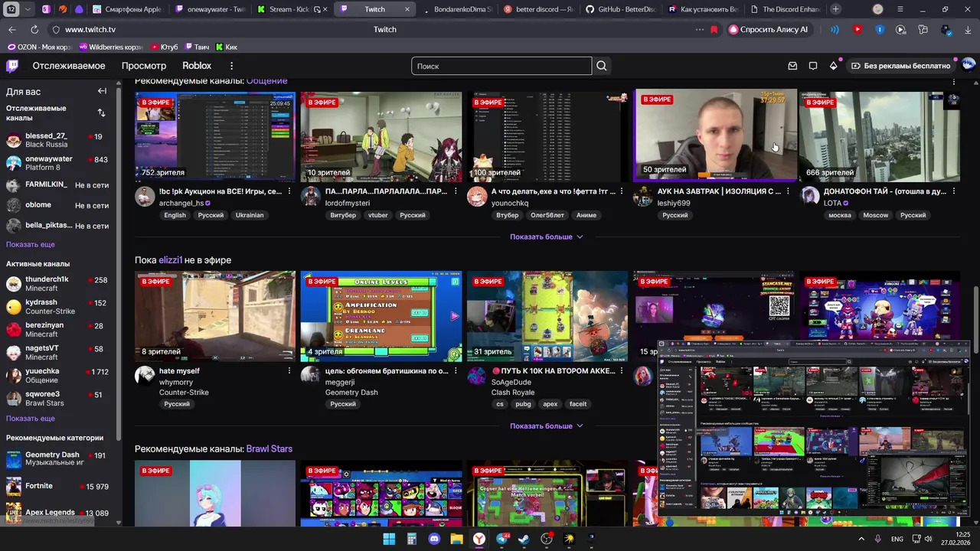Open the Brawl Stars category link in heading
The width and height of the screenshot is (980, 551).
(269, 449)
